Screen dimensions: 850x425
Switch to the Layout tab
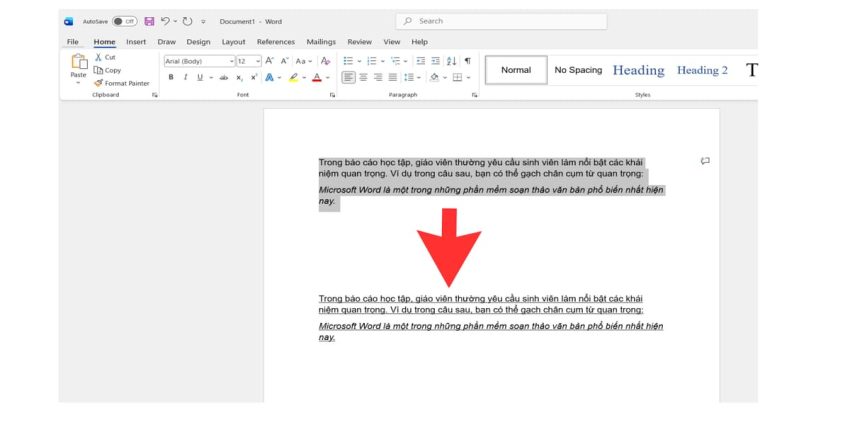(x=234, y=42)
